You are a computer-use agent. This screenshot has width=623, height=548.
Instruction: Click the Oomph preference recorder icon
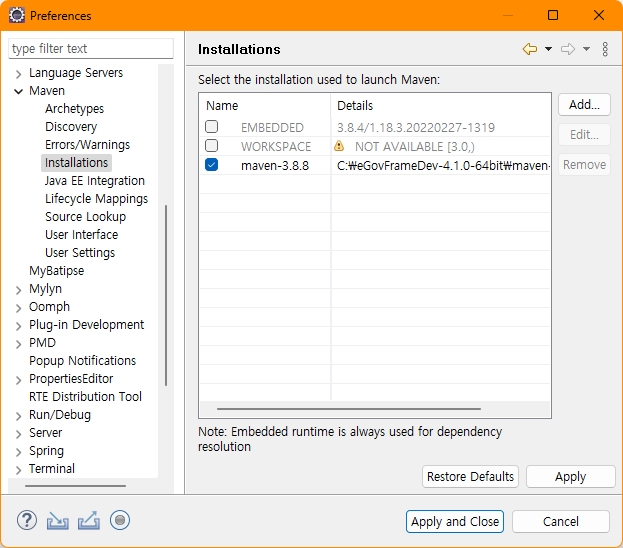(x=120, y=520)
